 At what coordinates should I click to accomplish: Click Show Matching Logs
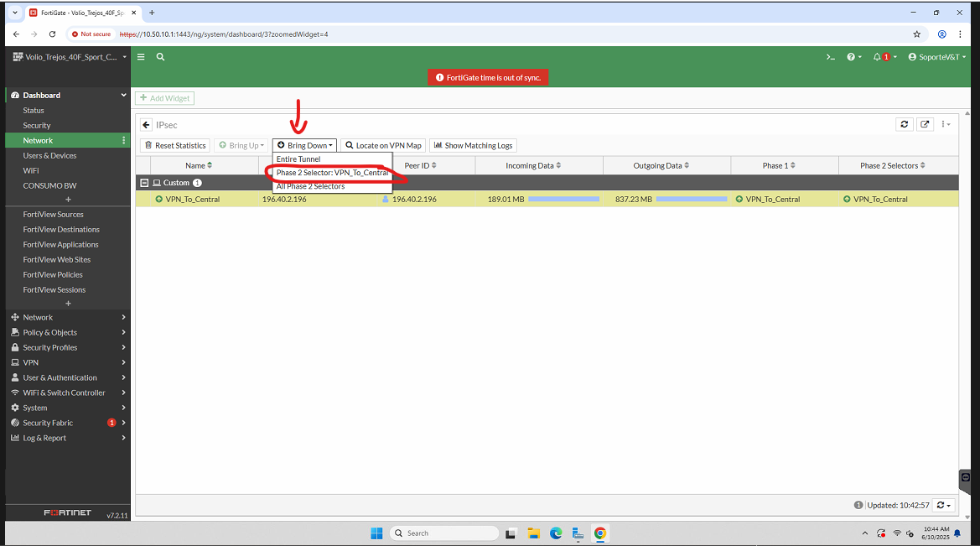[473, 146]
